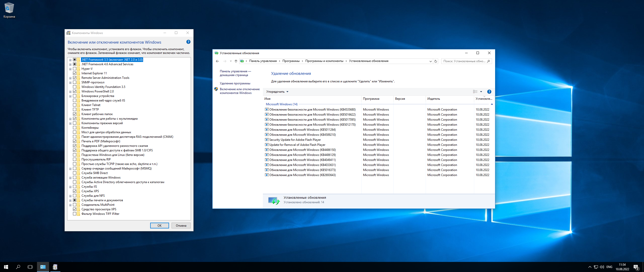Open Task View on the taskbar
This screenshot has height=272, width=644.
(x=30, y=267)
